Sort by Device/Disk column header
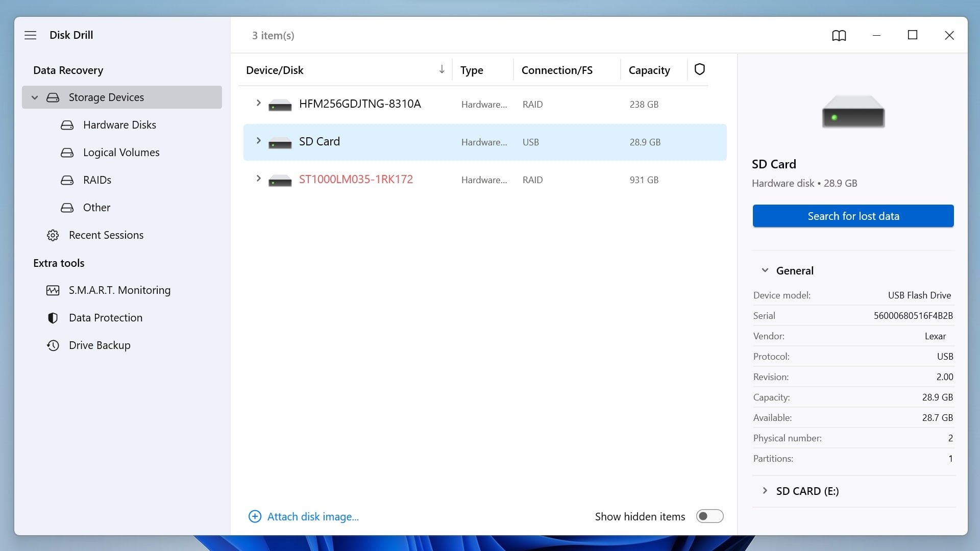This screenshot has width=980, height=551. 275,70
